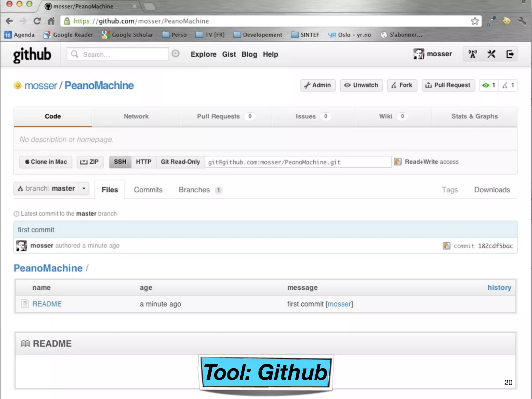This screenshot has height=399, width=532.
Task: Open the Help header link
Action: click(x=270, y=54)
